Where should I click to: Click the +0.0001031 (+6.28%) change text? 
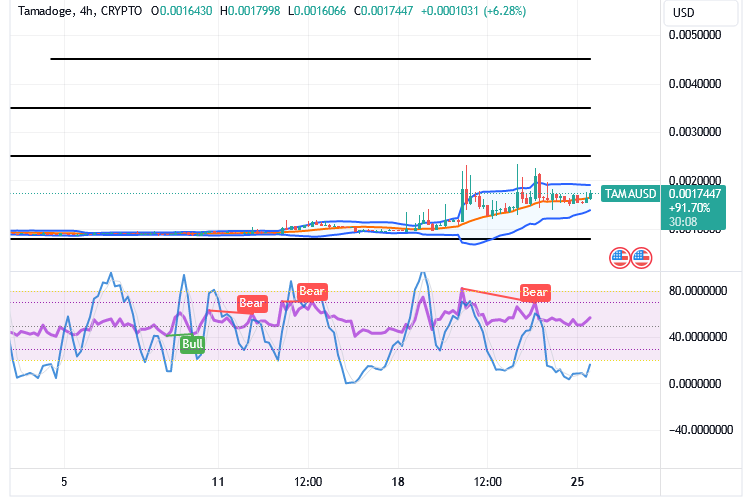[473, 11]
